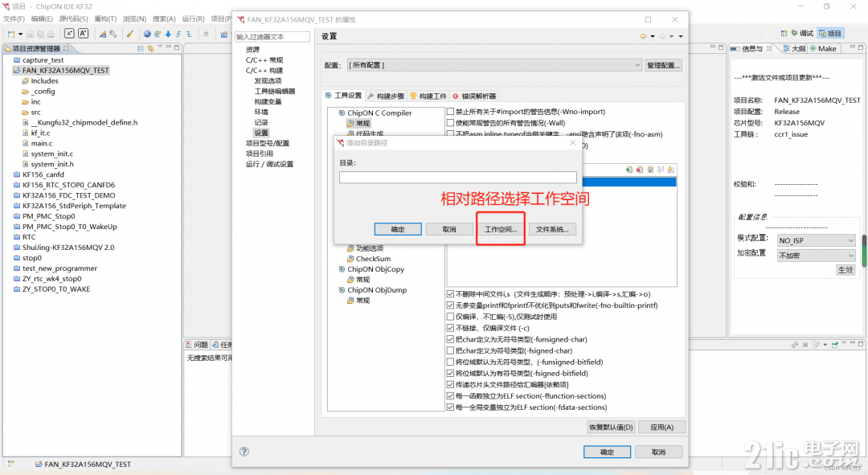Open the settings header view menu triangle

tap(681, 36)
